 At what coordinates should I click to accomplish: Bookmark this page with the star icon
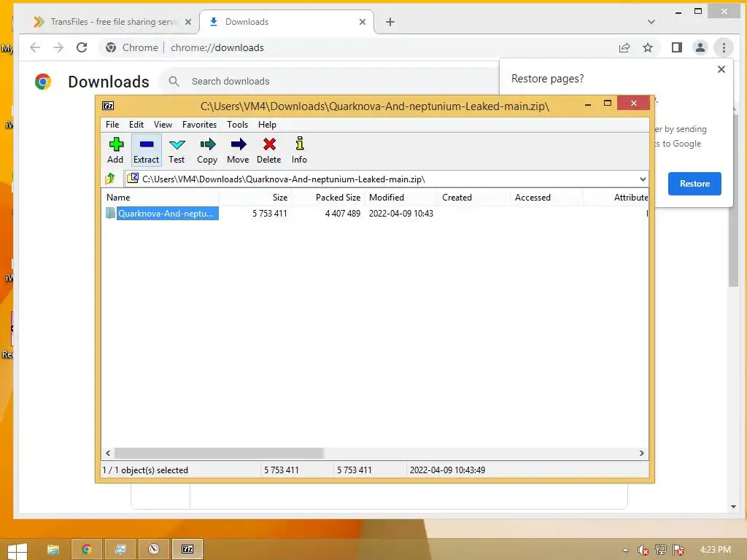click(648, 47)
